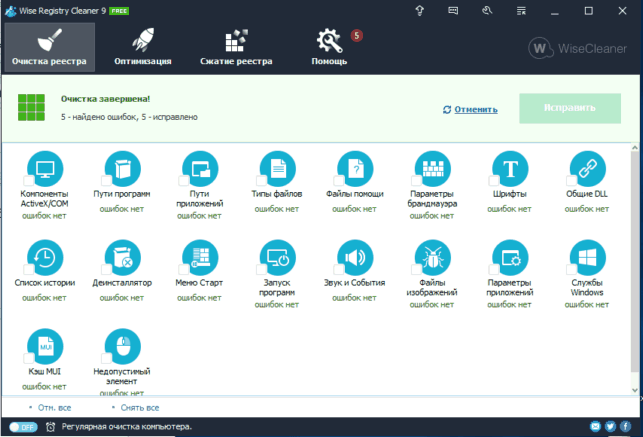Toggle the scheduled cleaning OFF switch
The height and width of the screenshot is (437, 643).
click(23, 427)
